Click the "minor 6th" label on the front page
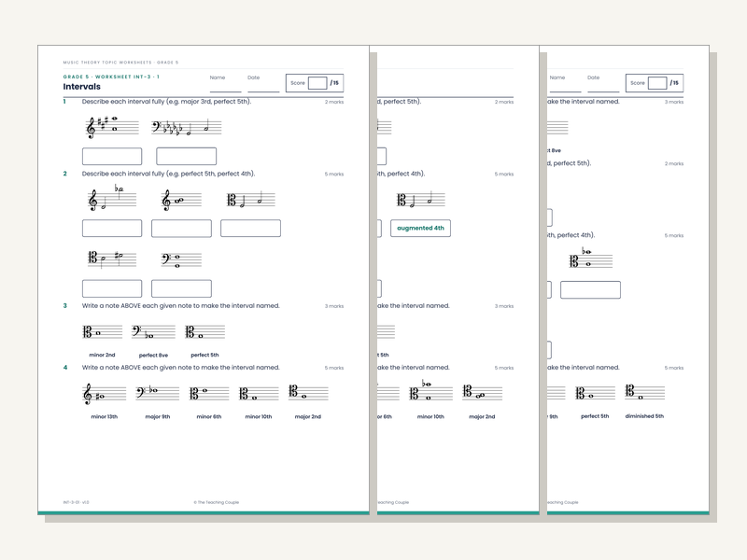Screen dimensions: 747x560 pos(209,416)
